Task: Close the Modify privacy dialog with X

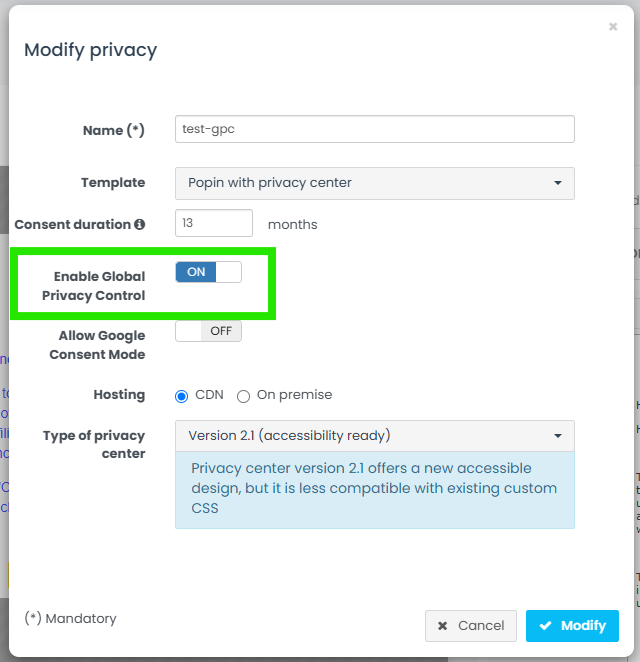Action: [613, 27]
